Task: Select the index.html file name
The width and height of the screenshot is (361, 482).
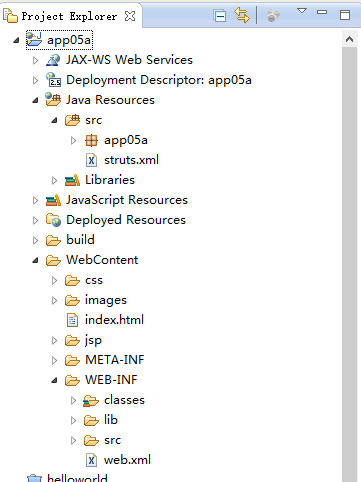Action: pos(114,320)
